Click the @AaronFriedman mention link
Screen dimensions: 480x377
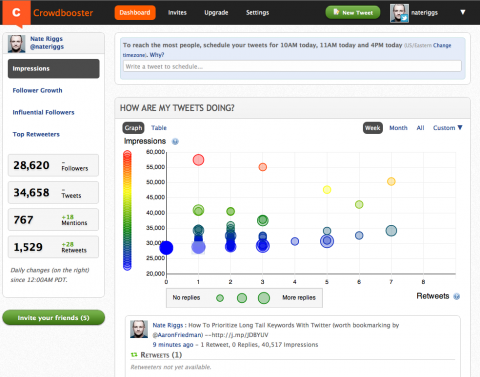click(178, 335)
